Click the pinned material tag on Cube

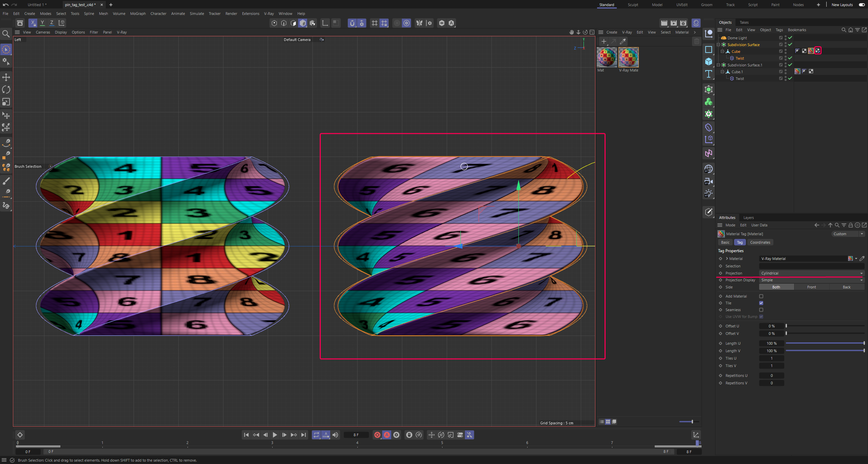click(818, 51)
